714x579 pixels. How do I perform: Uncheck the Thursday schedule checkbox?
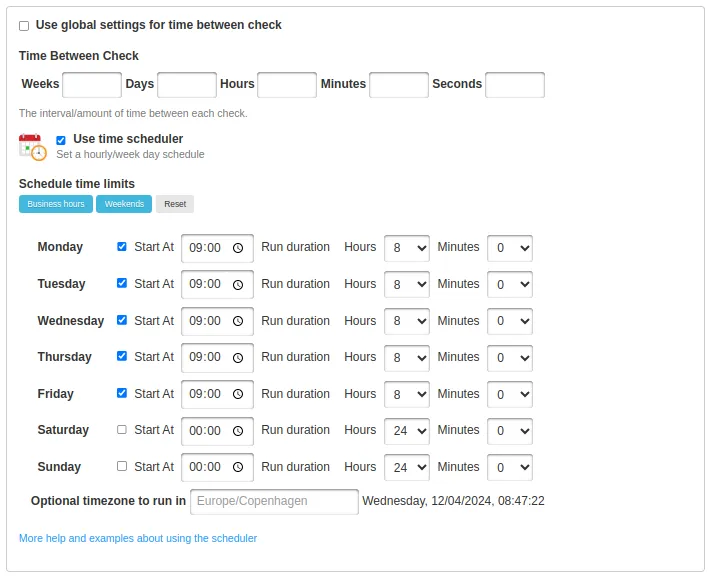pyautogui.click(x=122, y=356)
